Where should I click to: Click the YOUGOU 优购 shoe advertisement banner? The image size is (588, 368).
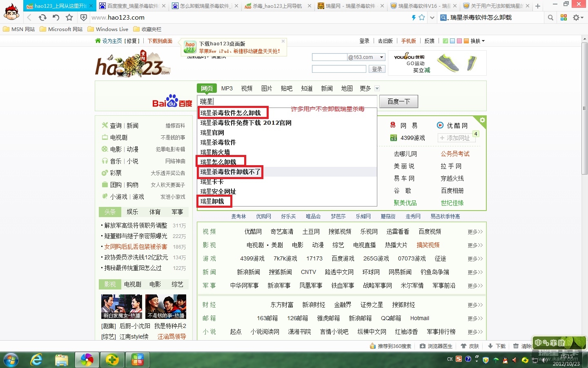437,63
